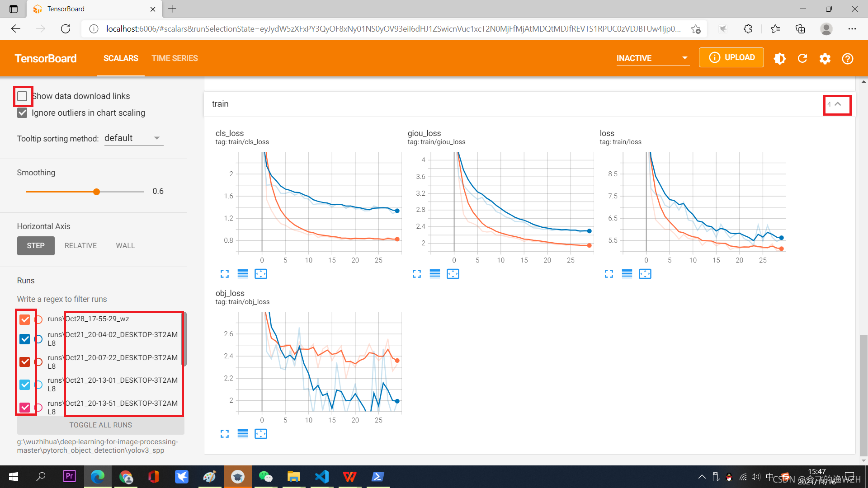The width and height of the screenshot is (868, 488).
Task: Toggle the Show data download links checkbox
Action: click(23, 96)
